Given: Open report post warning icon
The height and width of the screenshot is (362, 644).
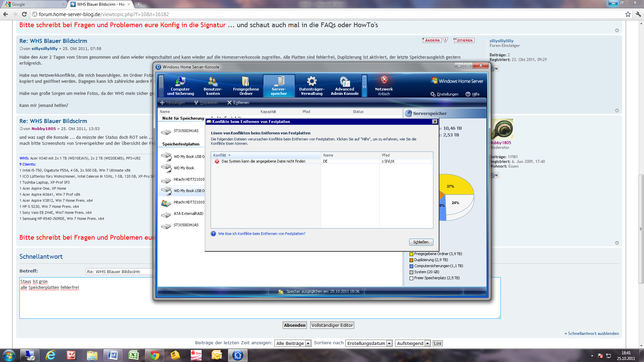Looking at the screenshot, I should click(x=445, y=40).
